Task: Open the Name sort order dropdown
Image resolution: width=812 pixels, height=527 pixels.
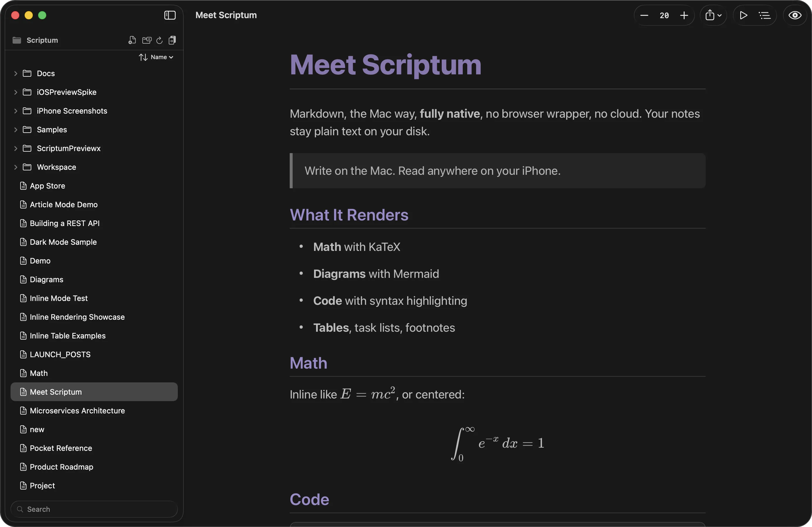Action: coord(156,57)
